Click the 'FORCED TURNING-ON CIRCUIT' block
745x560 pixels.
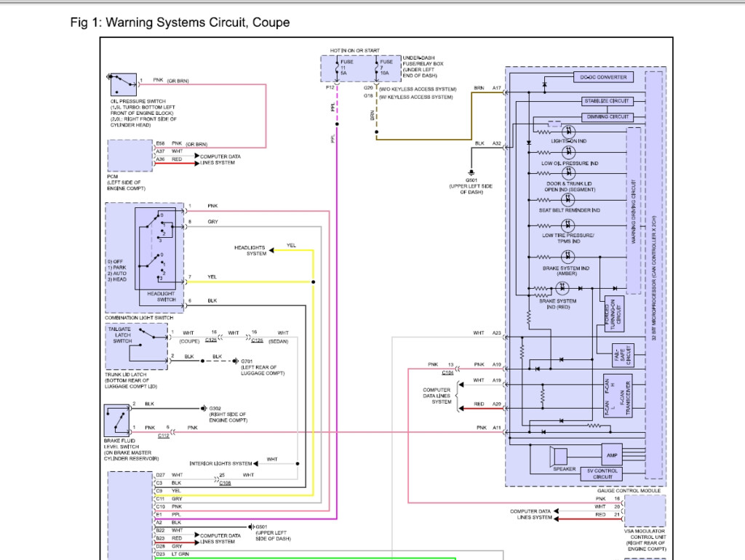[x=614, y=314]
